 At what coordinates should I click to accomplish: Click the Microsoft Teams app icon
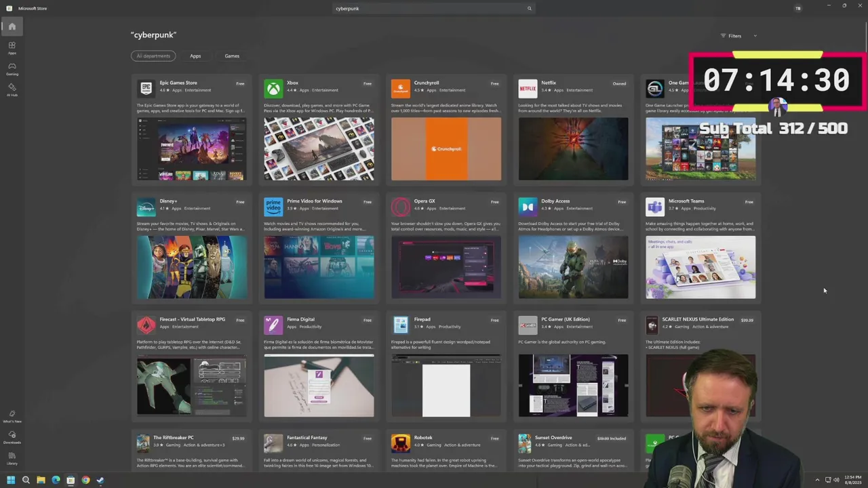pos(654,207)
